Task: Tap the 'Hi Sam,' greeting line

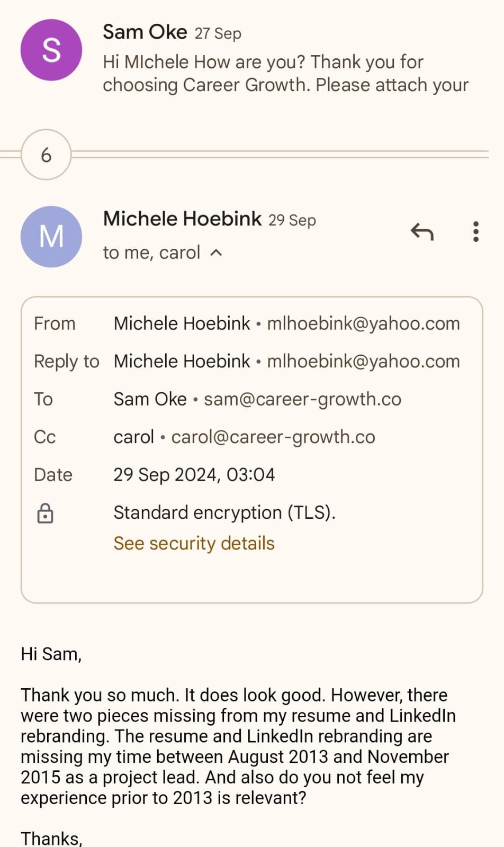Action: 51,654
